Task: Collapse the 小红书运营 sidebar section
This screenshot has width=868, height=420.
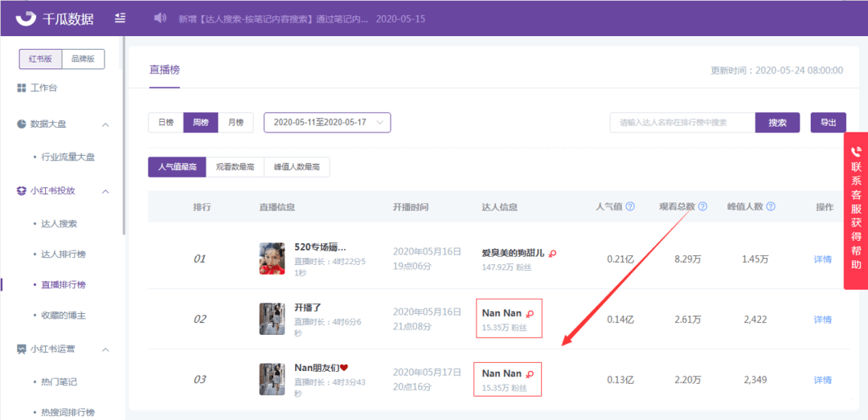Action: coord(106,349)
